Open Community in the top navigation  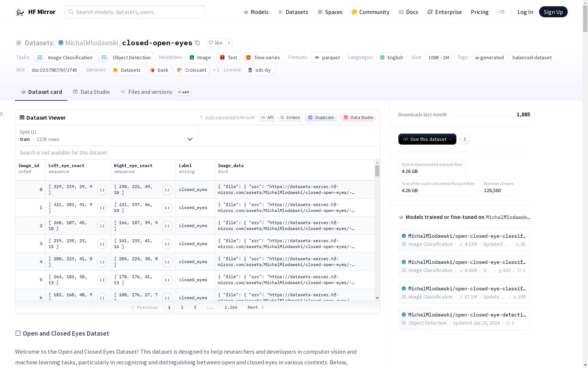[370, 12]
